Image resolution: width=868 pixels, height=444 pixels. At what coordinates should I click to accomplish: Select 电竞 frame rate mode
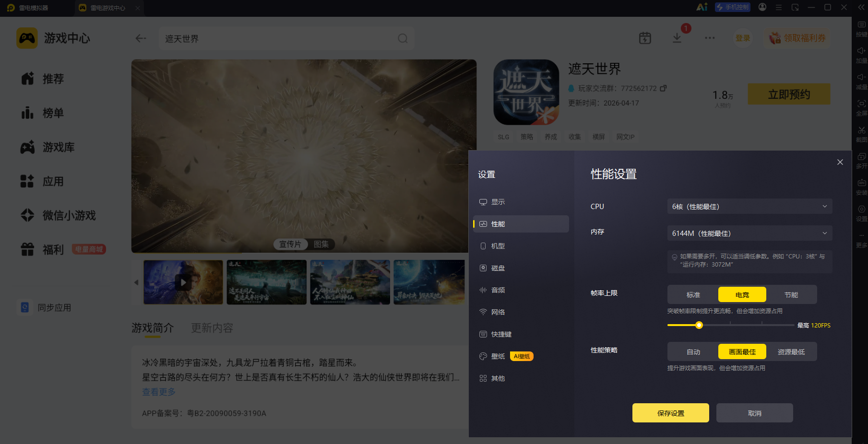click(742, 295)
